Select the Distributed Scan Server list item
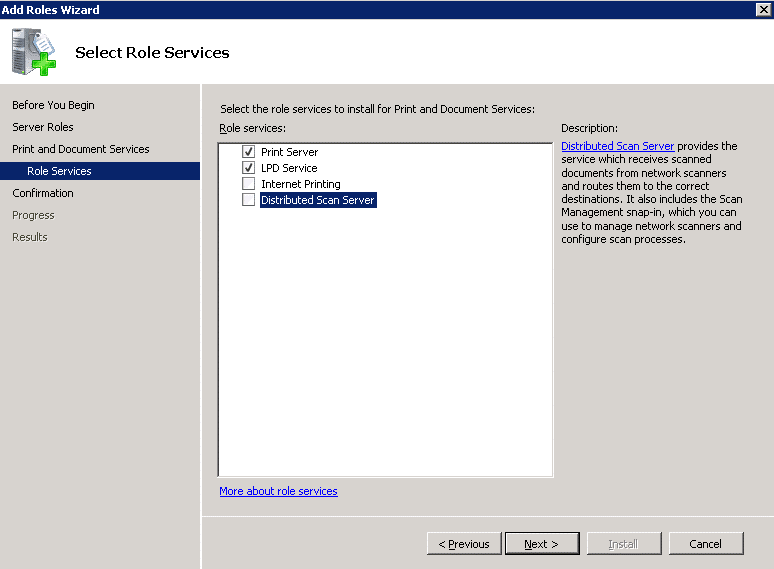This screenshot has width=774, height=569. 318,200
